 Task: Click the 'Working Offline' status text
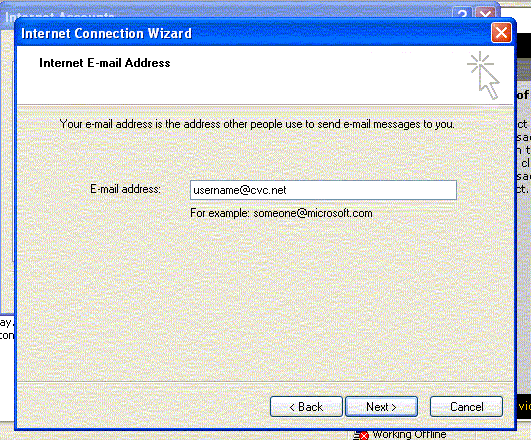[409, 435]
